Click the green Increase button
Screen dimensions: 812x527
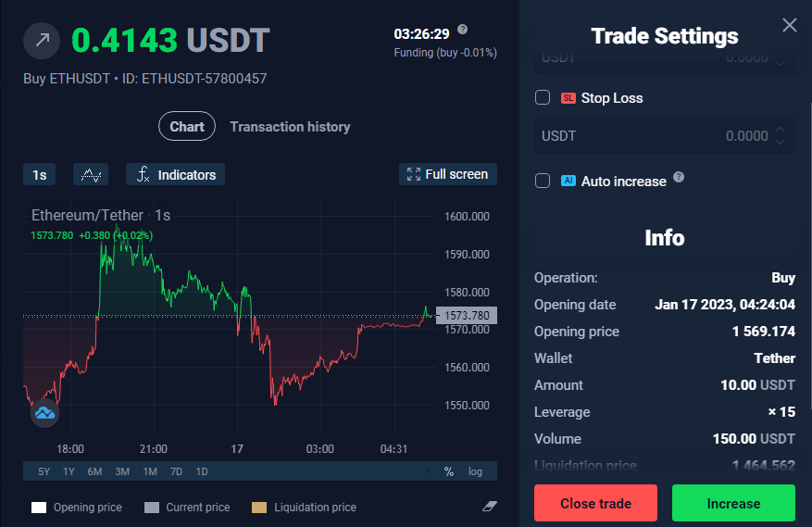coord(733,503)
